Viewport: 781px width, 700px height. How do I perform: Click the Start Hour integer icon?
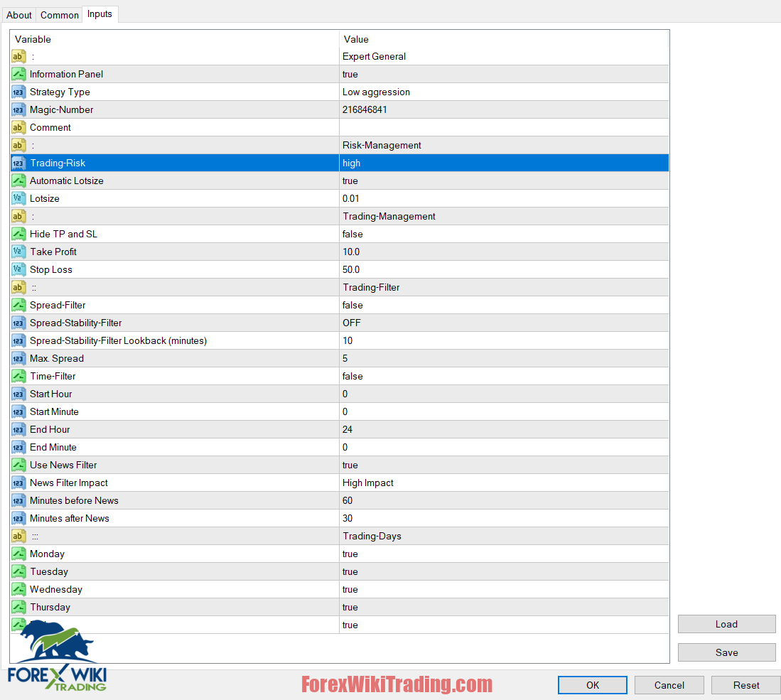point(18,394)
